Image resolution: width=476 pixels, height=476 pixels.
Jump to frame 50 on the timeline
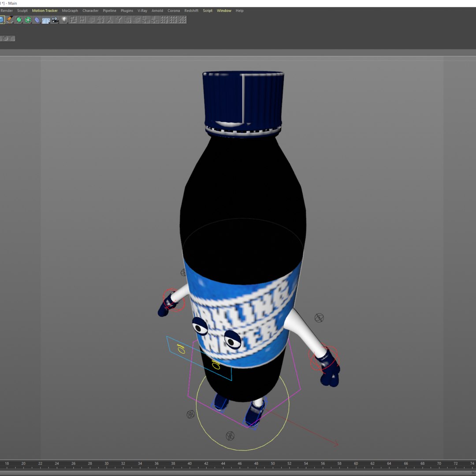click(273, 464)
